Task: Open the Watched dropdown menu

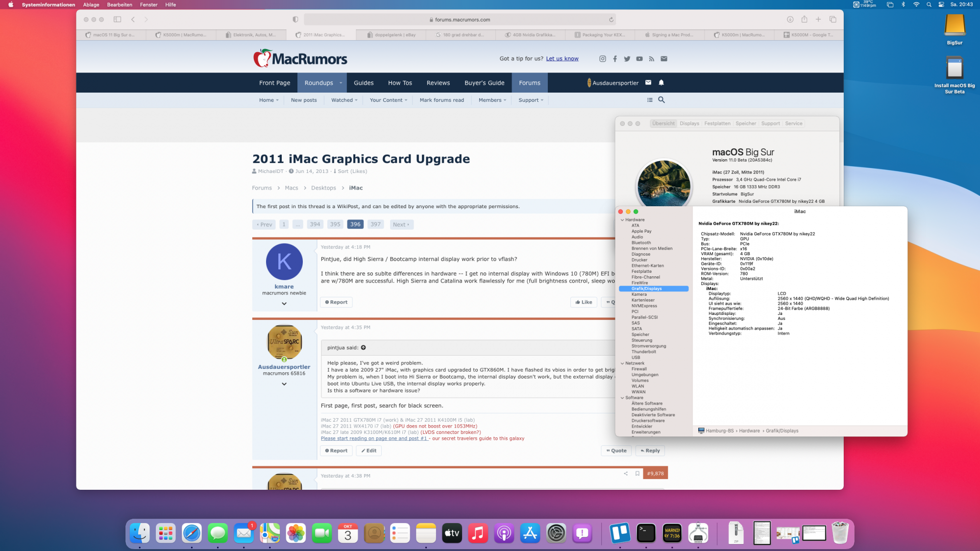Action: [x=344, y=100]
